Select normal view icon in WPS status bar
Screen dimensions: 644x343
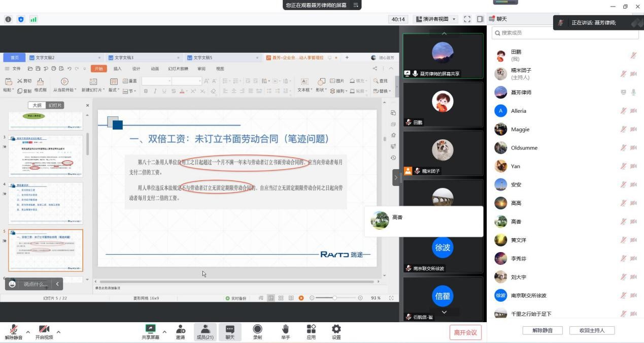pos(271,298)
